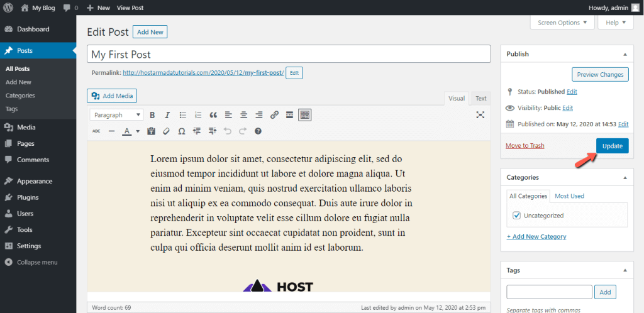
Task: Apply strikethrough formatting
Action: click(96, 131)
